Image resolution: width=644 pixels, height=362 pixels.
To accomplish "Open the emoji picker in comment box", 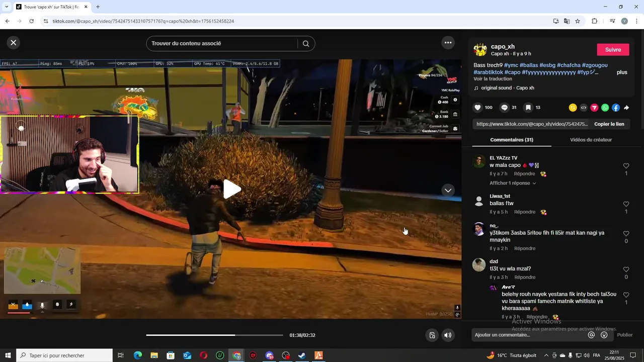I will pos(604,335).
